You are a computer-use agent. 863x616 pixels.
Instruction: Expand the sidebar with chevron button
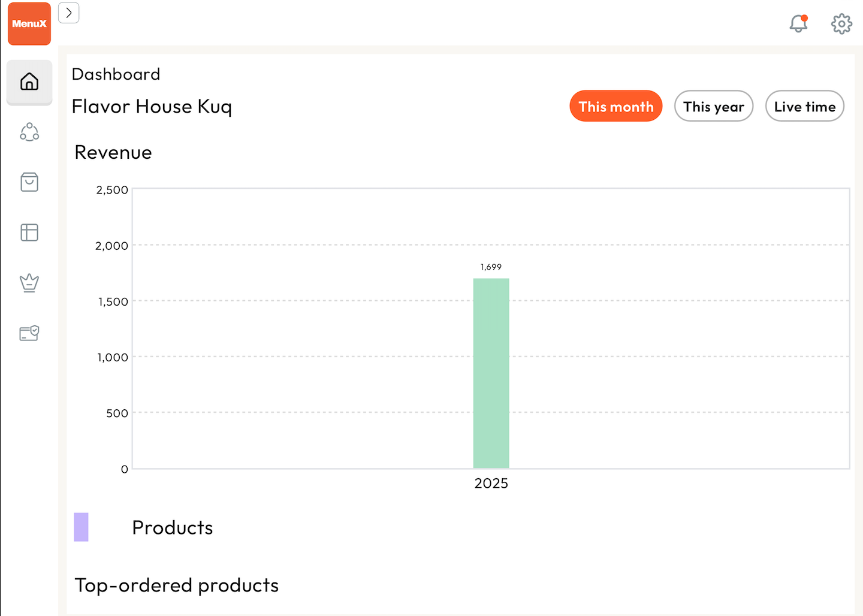[x=69, y=13]
